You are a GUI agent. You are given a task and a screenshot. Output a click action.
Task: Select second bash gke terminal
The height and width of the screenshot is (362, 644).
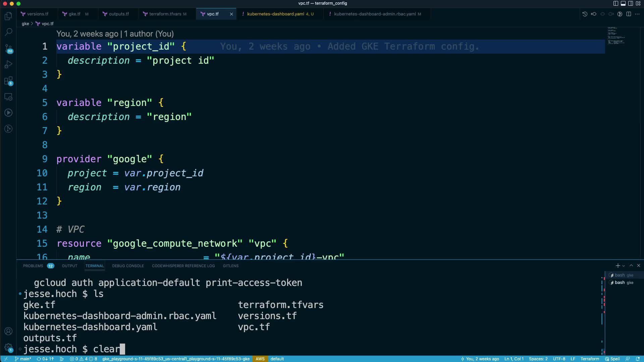coord(623,283)
